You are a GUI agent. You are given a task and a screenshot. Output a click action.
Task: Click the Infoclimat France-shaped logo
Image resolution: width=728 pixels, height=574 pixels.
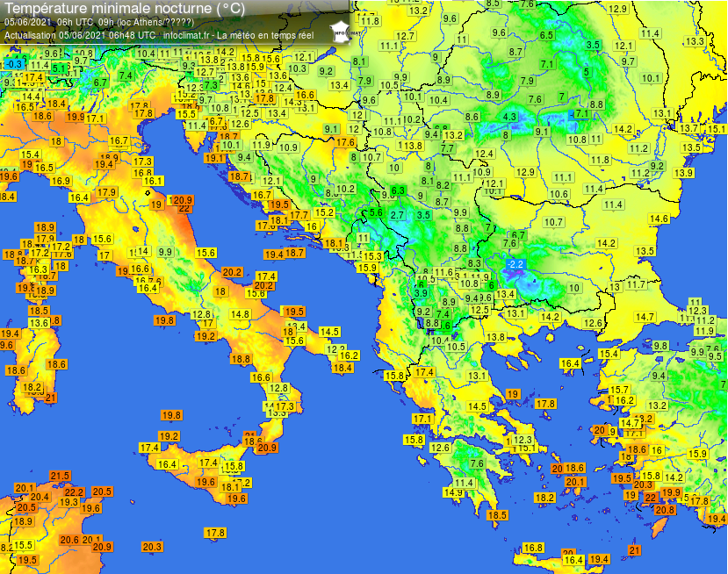[342, 32]
